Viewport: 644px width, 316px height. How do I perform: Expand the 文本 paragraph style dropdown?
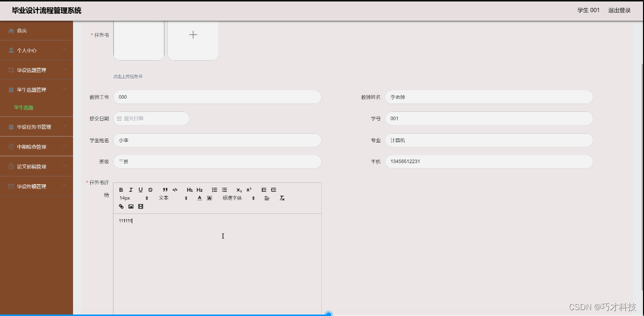pos(168,198)
